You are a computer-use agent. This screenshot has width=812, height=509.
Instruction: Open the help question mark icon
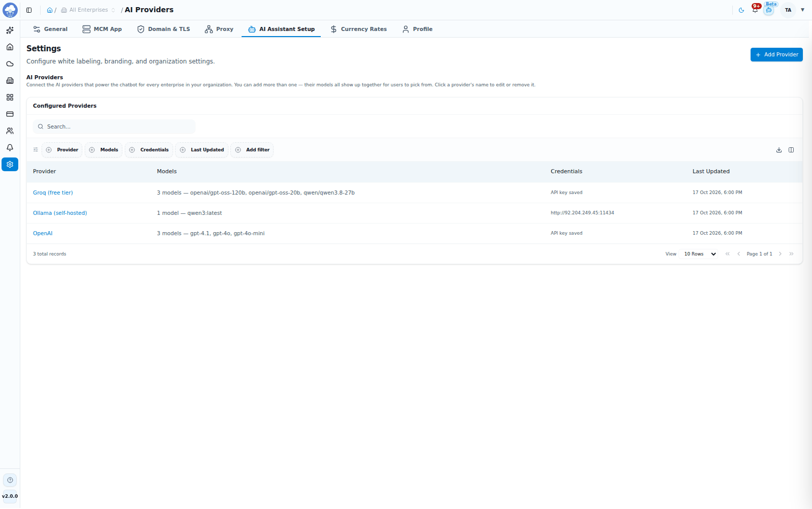pos(10,480)
